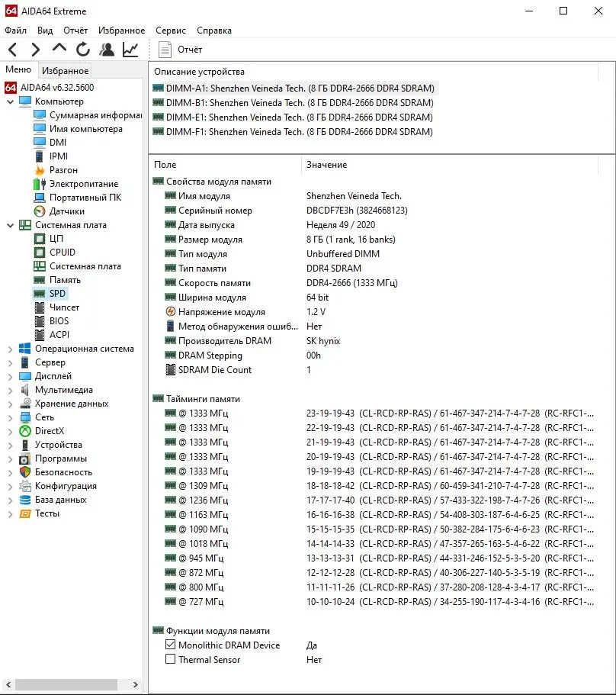Go back with the left arrow toolbar icon

click(x=13, y=49)
